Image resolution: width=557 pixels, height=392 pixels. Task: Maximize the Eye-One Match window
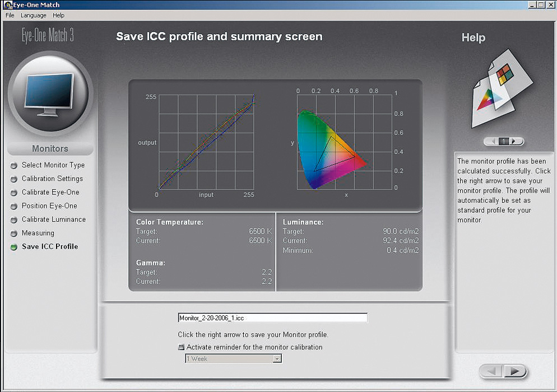pyautogui.click(x=540, y=5)
